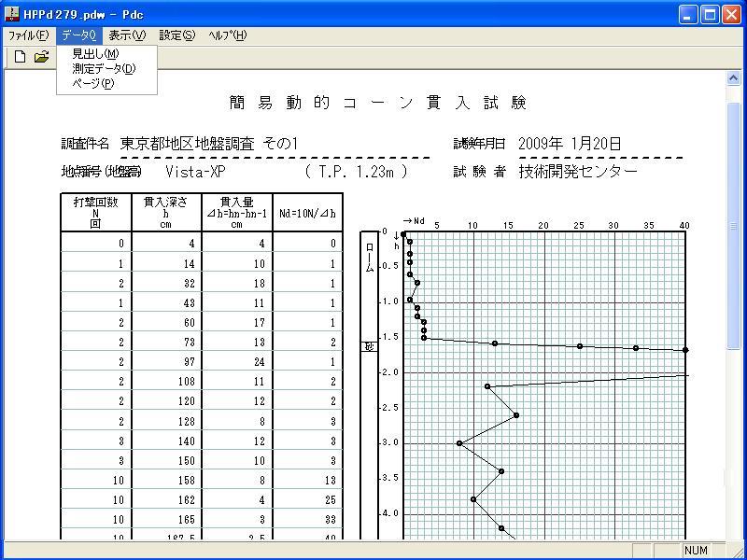Open the ファイル(F) menu
Viewport: 747px width, 560px height.
(x=27, y=35)
